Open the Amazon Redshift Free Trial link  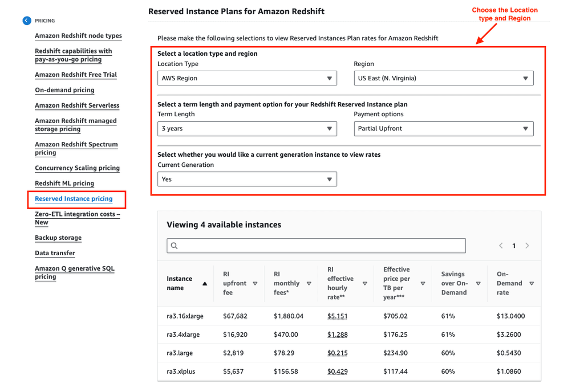pos(75,75)
